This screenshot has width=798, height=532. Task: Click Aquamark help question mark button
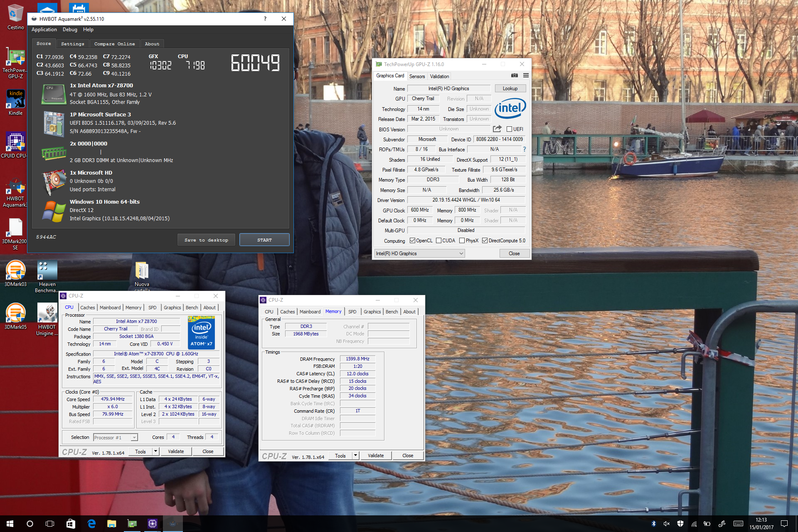tap(265, 19)
